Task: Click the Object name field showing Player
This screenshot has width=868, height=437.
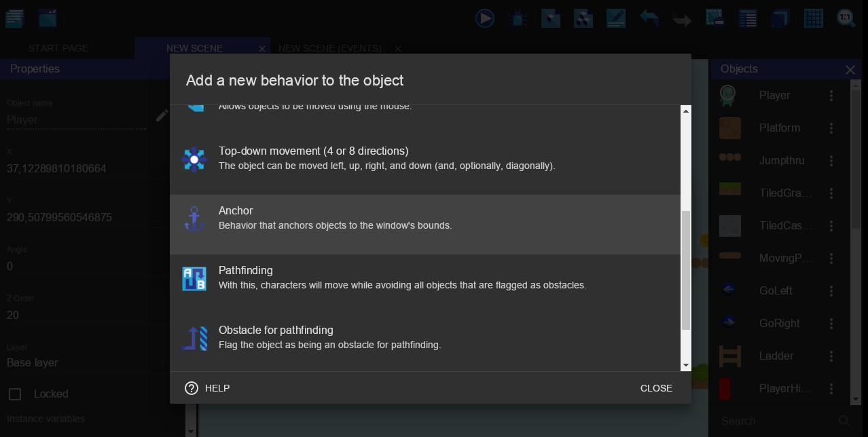Action: 76,120
